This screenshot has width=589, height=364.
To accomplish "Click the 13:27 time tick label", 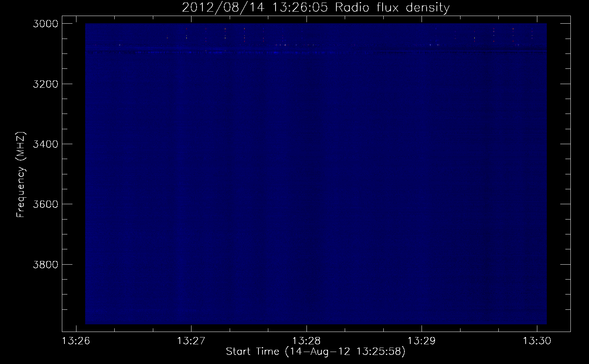I will pos(191,341).
